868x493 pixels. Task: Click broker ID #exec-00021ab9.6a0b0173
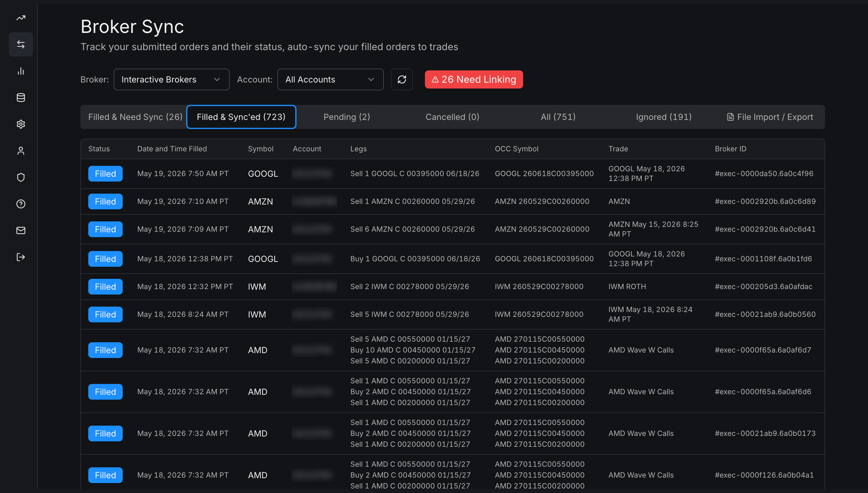tap(765, 433)
